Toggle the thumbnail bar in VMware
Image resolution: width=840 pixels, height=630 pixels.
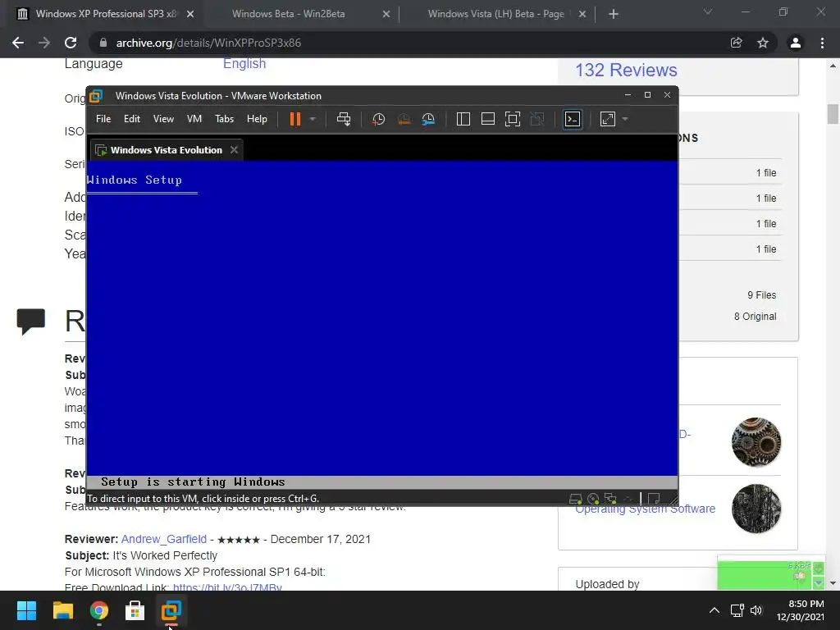pos(488,119)
